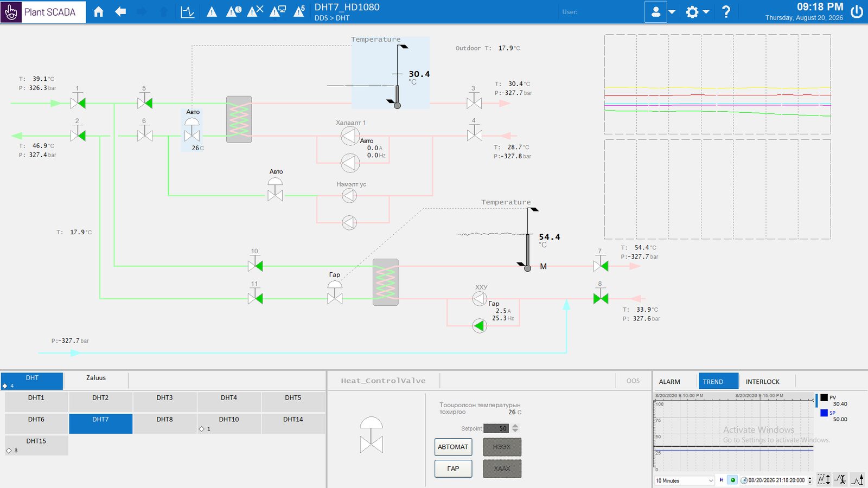Expand the user account dropdown arrow
The height and width of the screenshot is (488, 868).
coord(672,12)
